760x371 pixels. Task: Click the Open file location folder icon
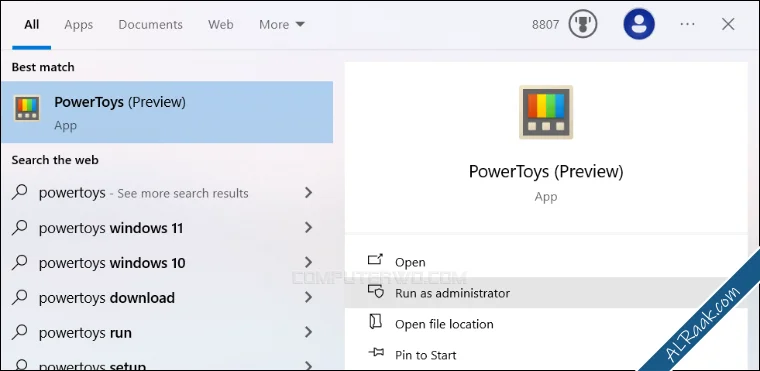[376, 322]
